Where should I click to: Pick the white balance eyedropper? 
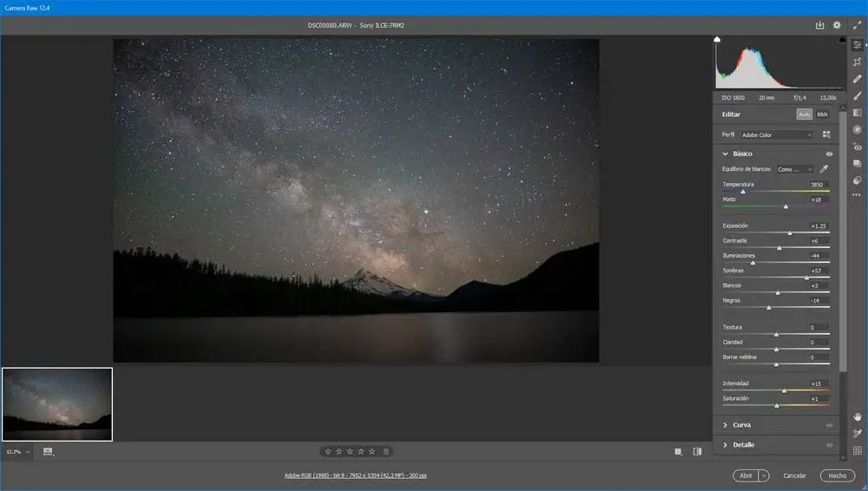tap(825, 169)
